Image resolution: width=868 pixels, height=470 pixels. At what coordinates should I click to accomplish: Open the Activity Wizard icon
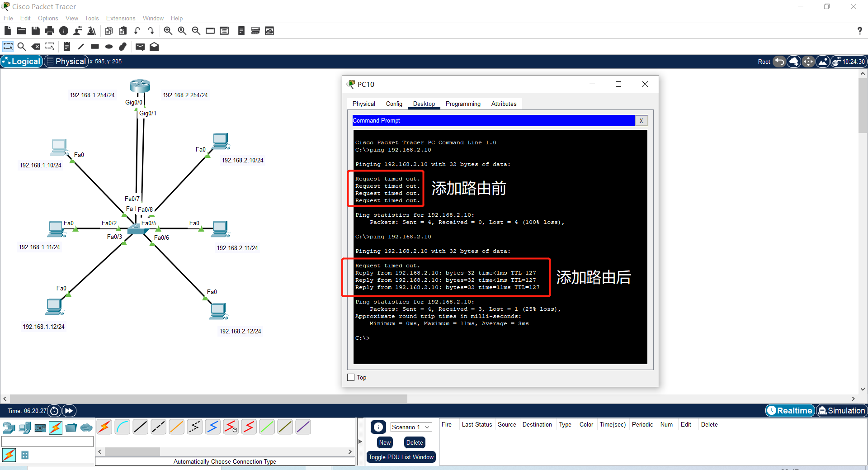(78, 31)
